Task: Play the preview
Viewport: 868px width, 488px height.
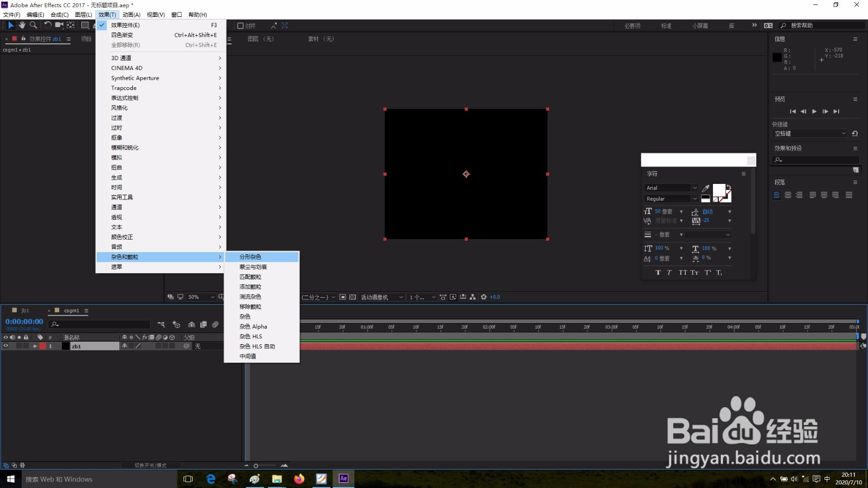Action: click(814, 112)
